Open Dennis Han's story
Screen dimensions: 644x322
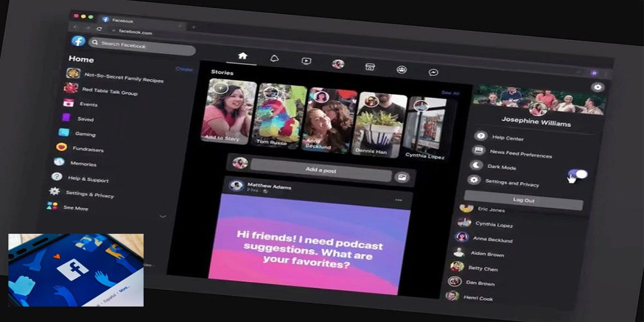point(379,124)
